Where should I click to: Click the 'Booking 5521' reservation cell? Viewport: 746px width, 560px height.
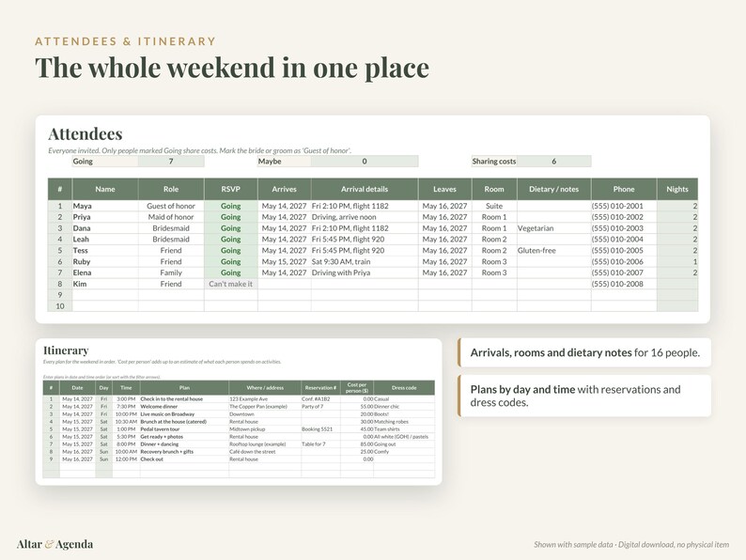320,429
